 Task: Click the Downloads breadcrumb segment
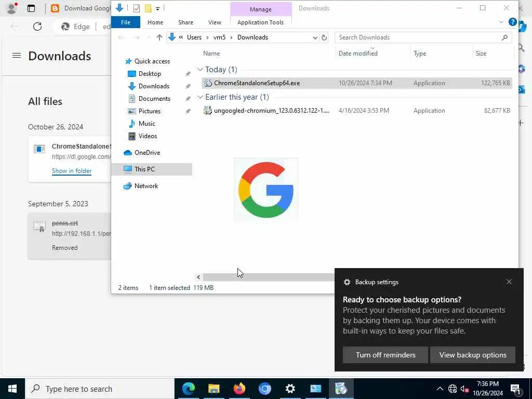(x=252, y=37)
